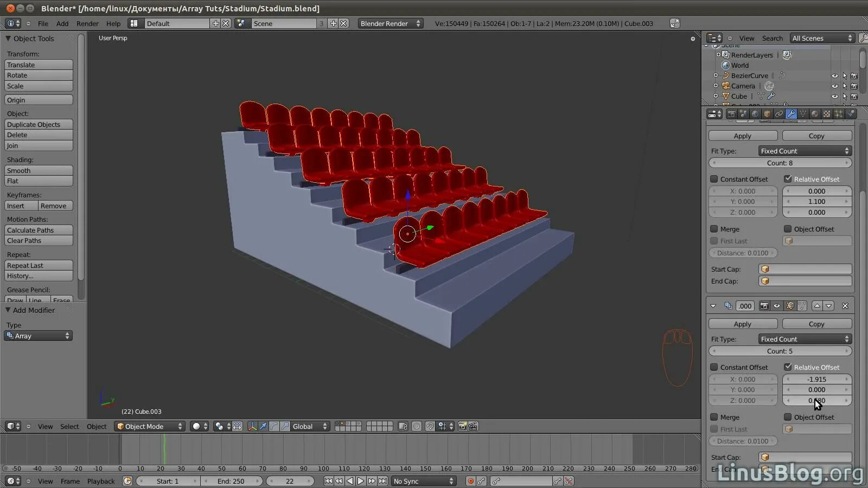Toggle Cube visibility eye in outliner
Viewport: 868px width, 488px height.
[835, 97]
